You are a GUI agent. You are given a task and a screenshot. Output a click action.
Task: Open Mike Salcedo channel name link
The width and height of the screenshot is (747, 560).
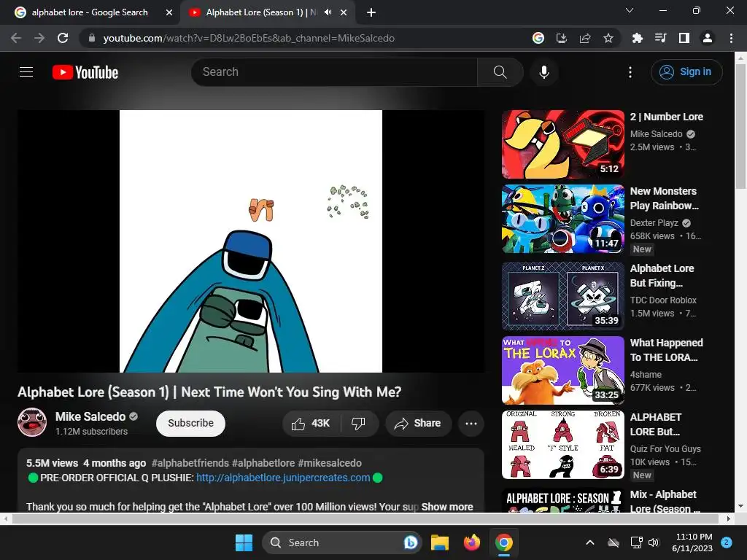[90, 416]
